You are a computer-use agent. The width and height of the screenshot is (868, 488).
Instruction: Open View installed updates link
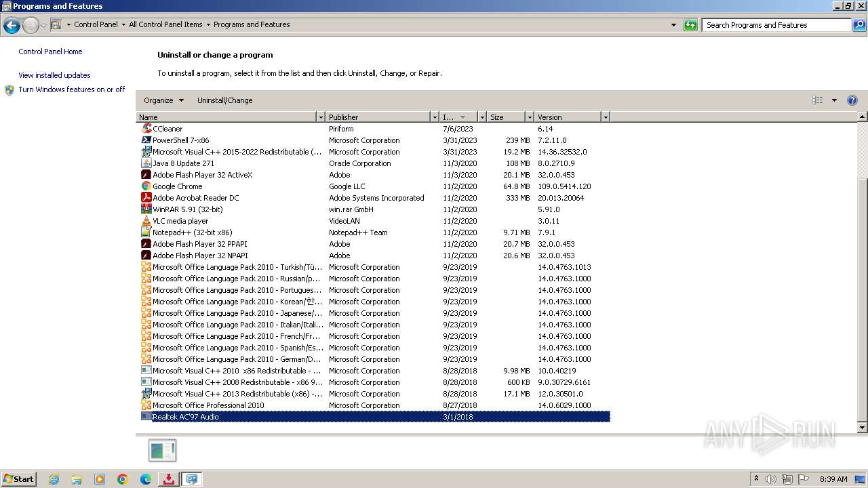pyautogui.click(x=54, y=75)
